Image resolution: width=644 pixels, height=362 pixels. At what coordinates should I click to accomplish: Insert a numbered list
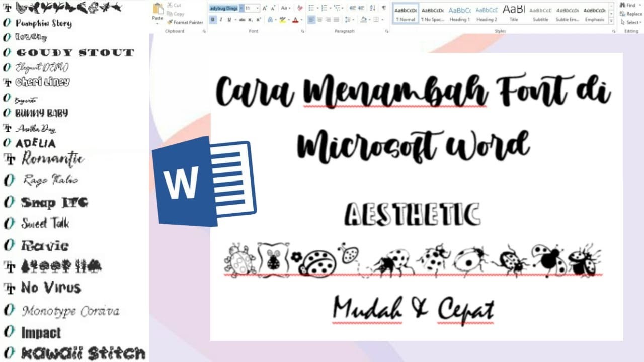pyautogui.click(x=324, y=8)
